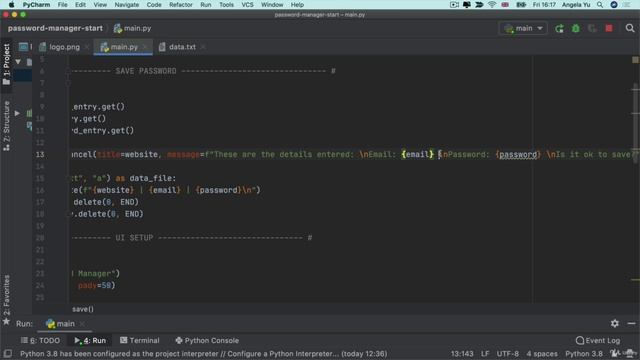The height and width of the screenshot is (360, 640).
Task: Collapse the project root tree node
Action: click(x=18, y=62)
